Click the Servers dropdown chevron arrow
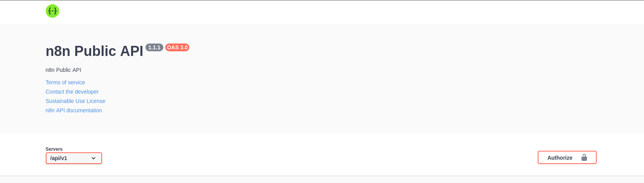 [x=93, y=158]
